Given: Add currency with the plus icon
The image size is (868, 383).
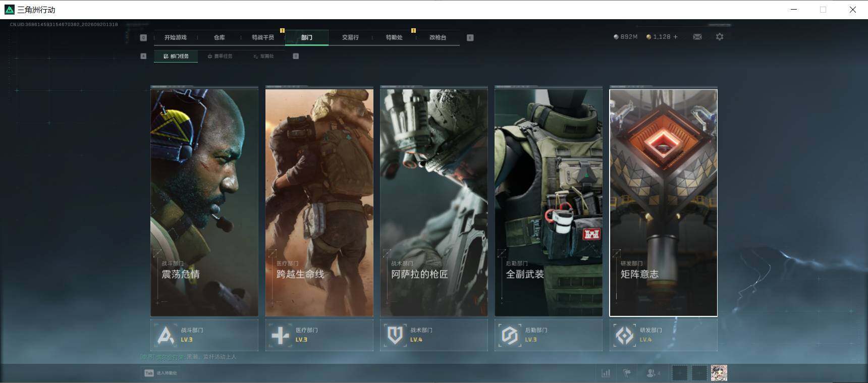Looking at the screenshot, I should pyautogui.click(x=676, y=37).
